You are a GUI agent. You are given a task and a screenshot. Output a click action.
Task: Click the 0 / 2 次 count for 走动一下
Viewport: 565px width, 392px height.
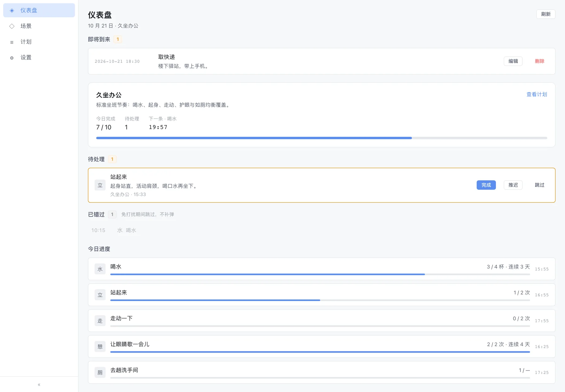point(521,319)
